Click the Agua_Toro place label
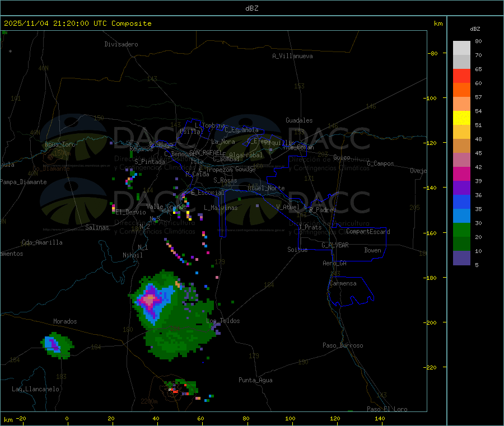Screen dimensions: 504x426 pyautogui.click(x=60, y=144)
